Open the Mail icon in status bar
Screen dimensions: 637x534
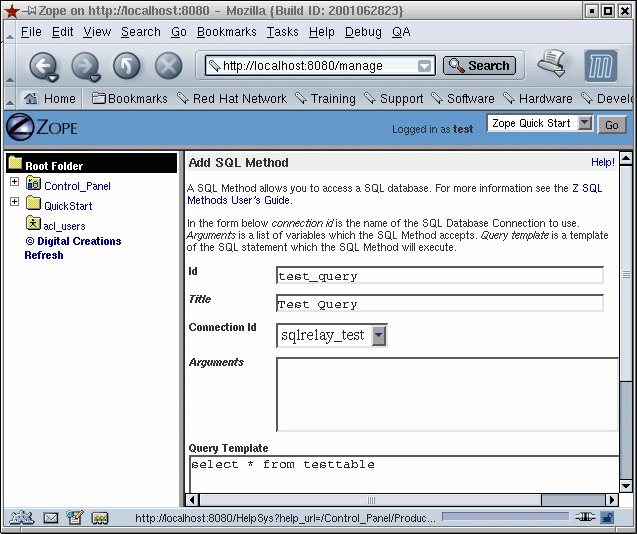[x=50, y=518]
